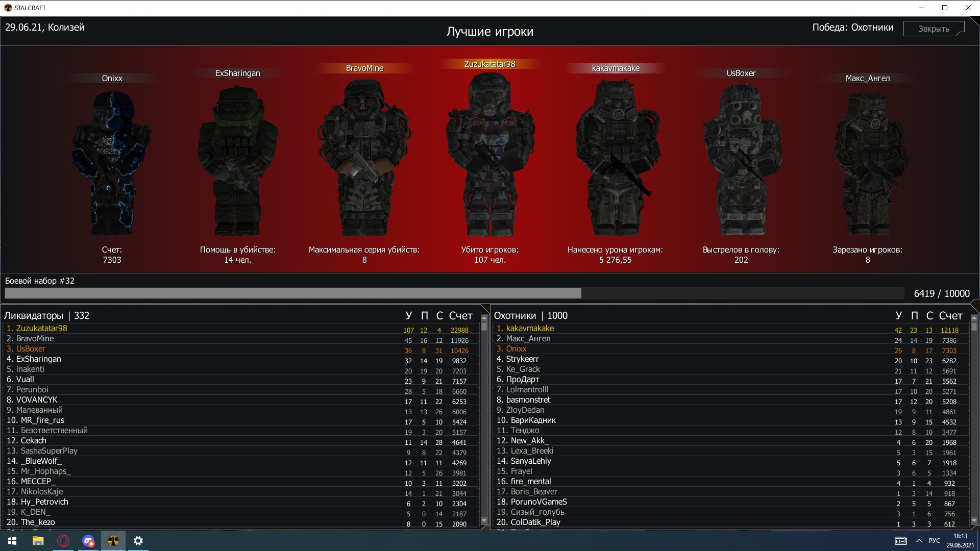Open Windows Start menu
Image resolution: width=980 pixels, height=551 pixels.
tap(12, 541)
